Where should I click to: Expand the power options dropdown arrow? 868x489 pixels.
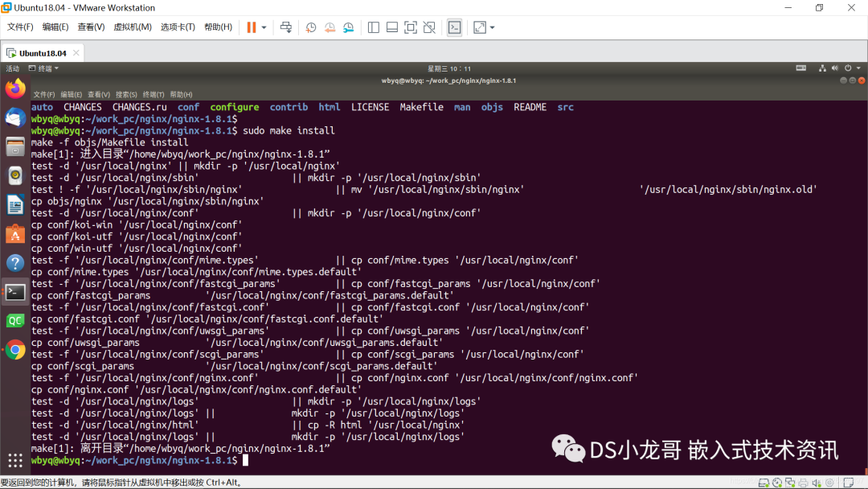tap(264, 27)
